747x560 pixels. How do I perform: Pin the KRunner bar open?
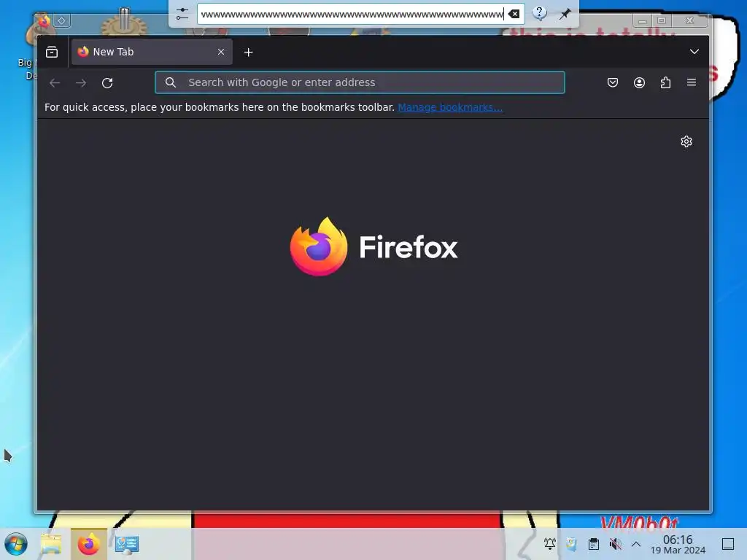coord(565,14)
